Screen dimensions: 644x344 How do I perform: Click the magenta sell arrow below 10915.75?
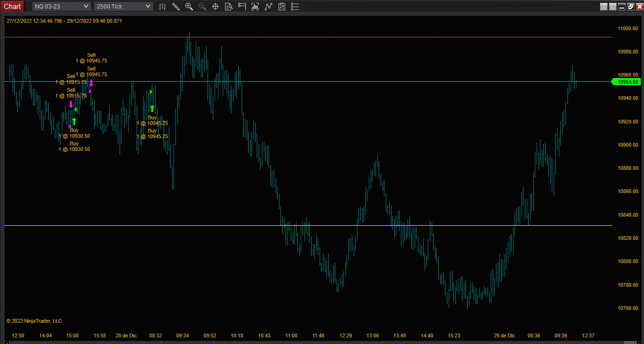click(x=71, y=104)
